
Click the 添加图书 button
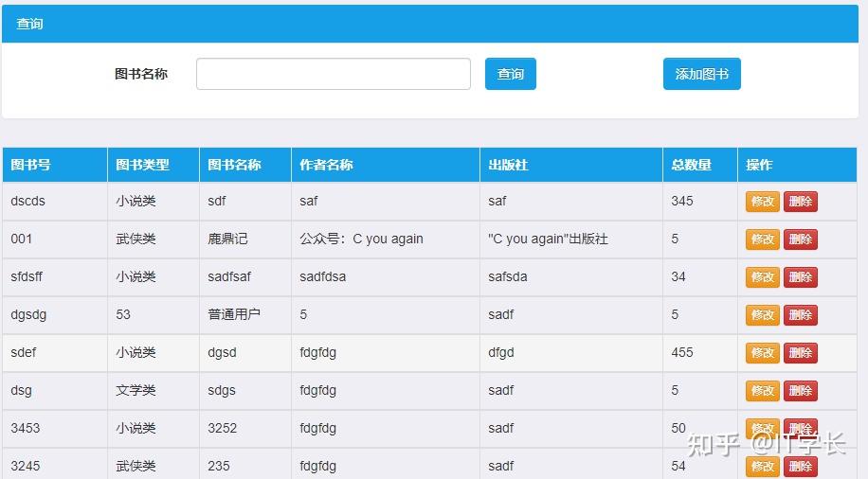(701, 74)
